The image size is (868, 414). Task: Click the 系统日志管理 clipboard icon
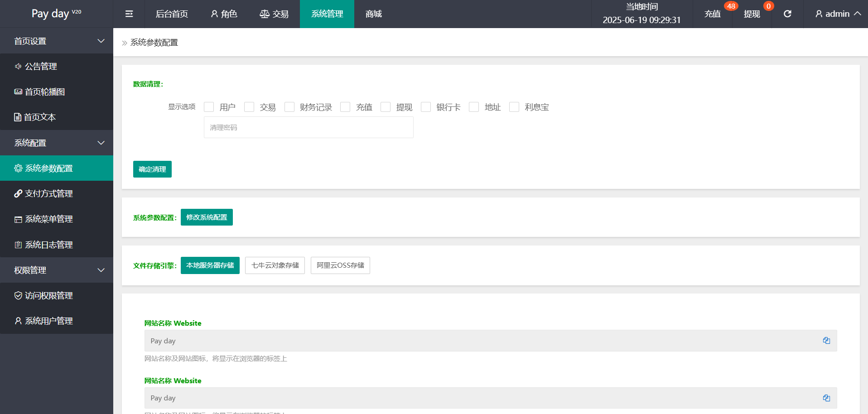(18, 245)
